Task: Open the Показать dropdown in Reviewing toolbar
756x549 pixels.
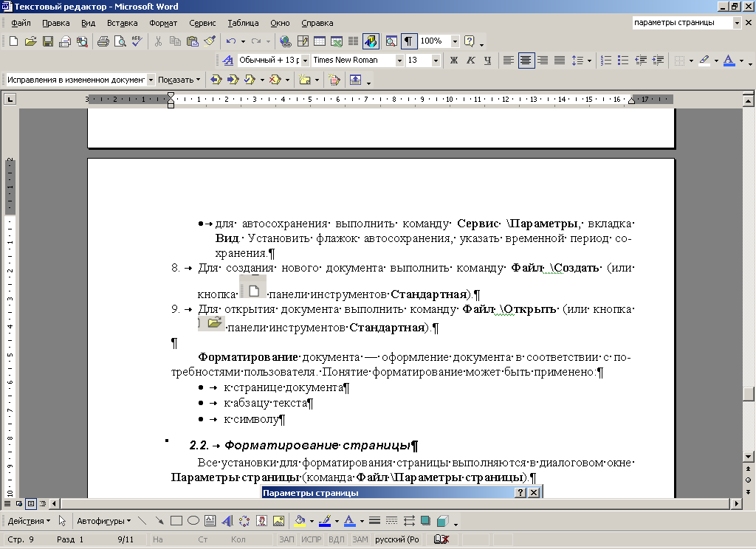Action: click(179, 80)
